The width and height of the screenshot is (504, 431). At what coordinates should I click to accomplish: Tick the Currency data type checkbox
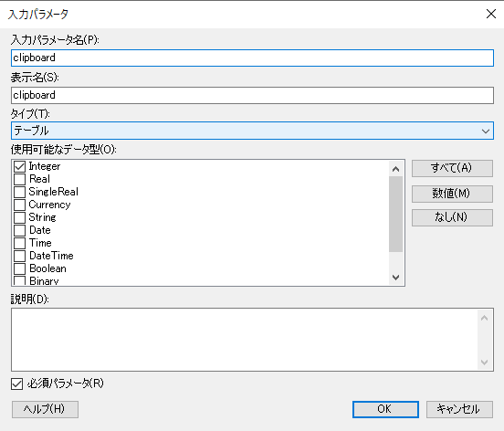pos(19,205)
